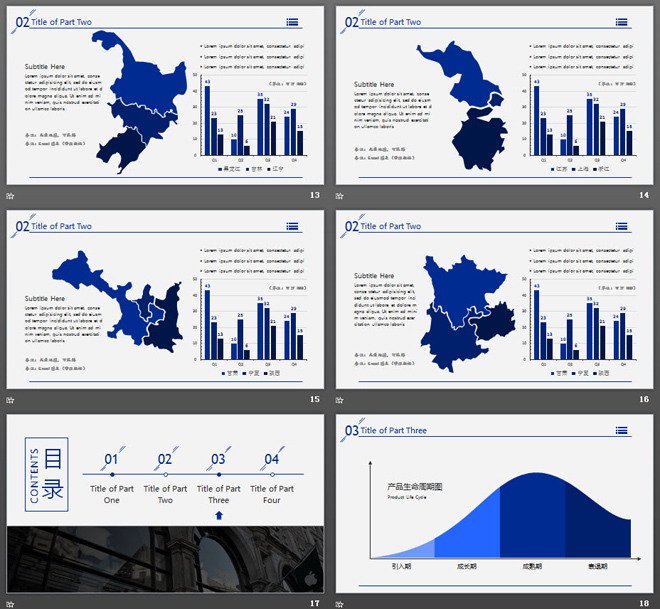Click the list menu icon on slide 13
Screen dimensions: 660x609
[x=291, y=21]
